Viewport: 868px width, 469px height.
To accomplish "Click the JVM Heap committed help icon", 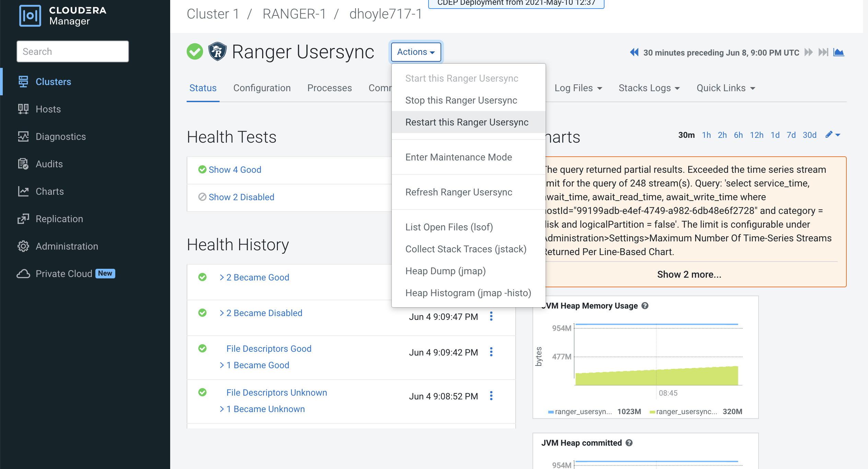I will tap(629, 443).
